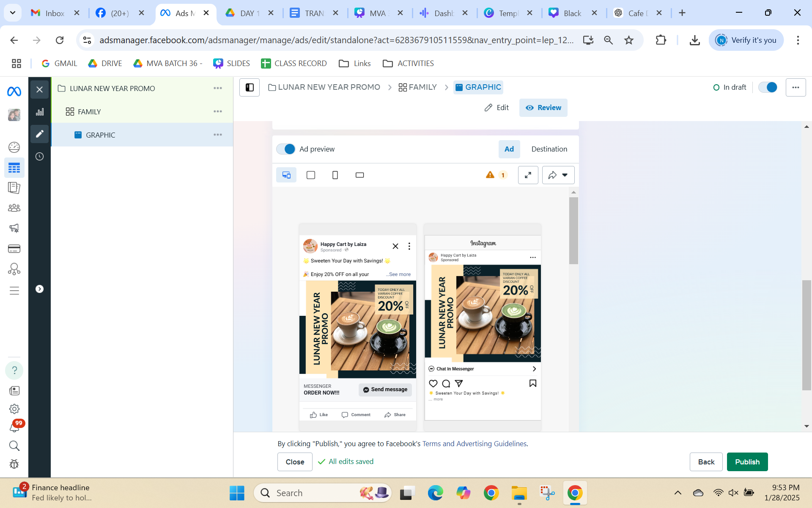Toggle the In draft ad status switch
Screen dimensions: 812x508
[x=768, y=87]
